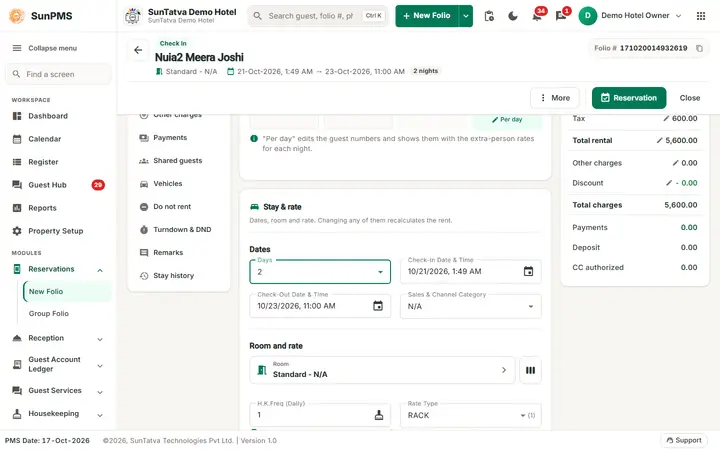Click the SunTatva Demo Hotel emblem
Screen dimensions: 720x450
133,16
